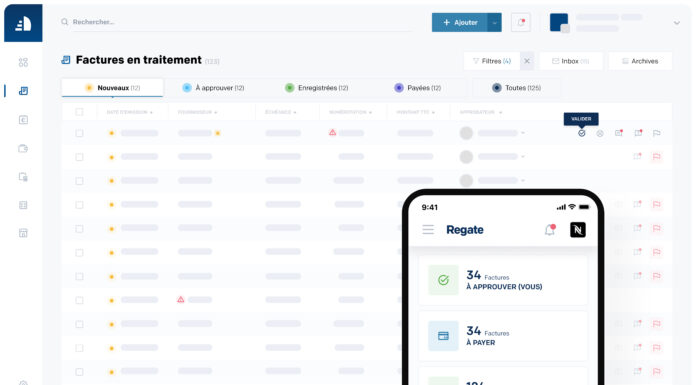Select the active invoices icon in the sidebar

click(24, 91)
